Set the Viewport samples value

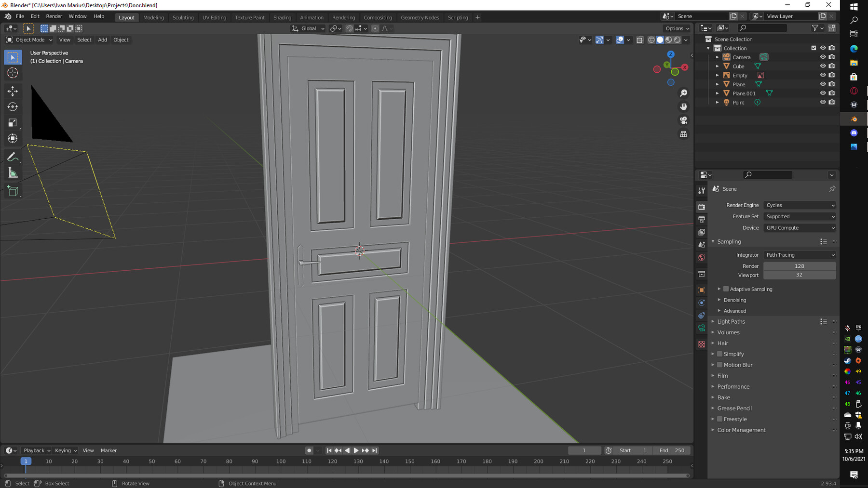point(799,275)
